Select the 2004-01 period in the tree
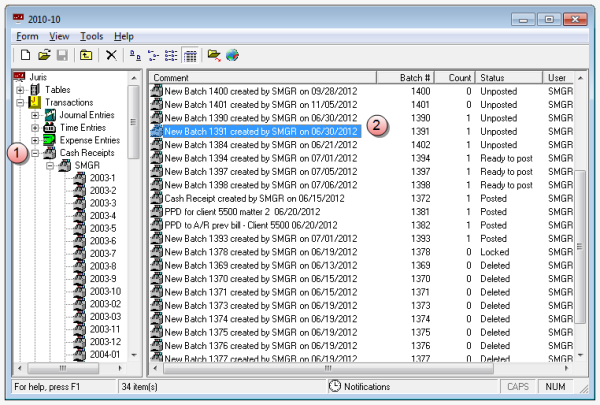Screen dimensions: 600x405 pyautogui.click(x=105, y=354)
